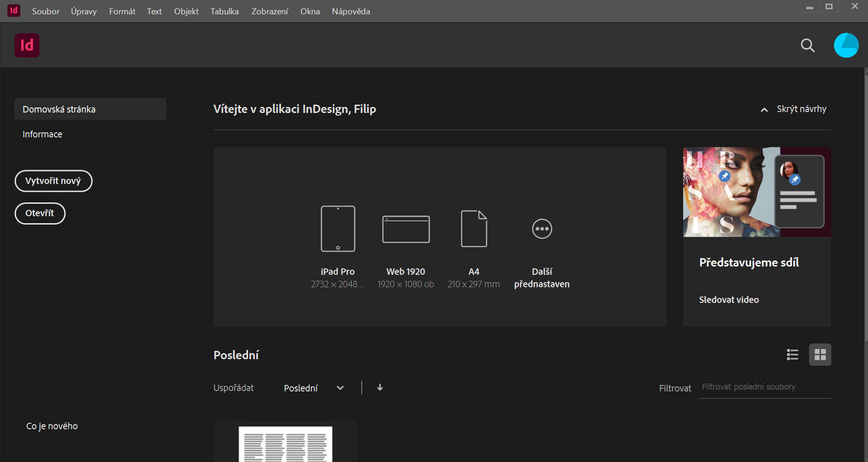The width and height of the screenshot is (868, 462).
Task: Switch recent files to grid view
Action: 820,355
